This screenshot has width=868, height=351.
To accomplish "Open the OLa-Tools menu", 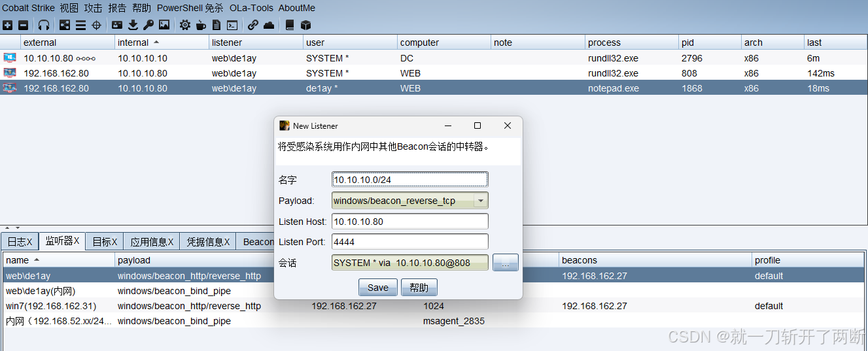I will click(251, 8).
